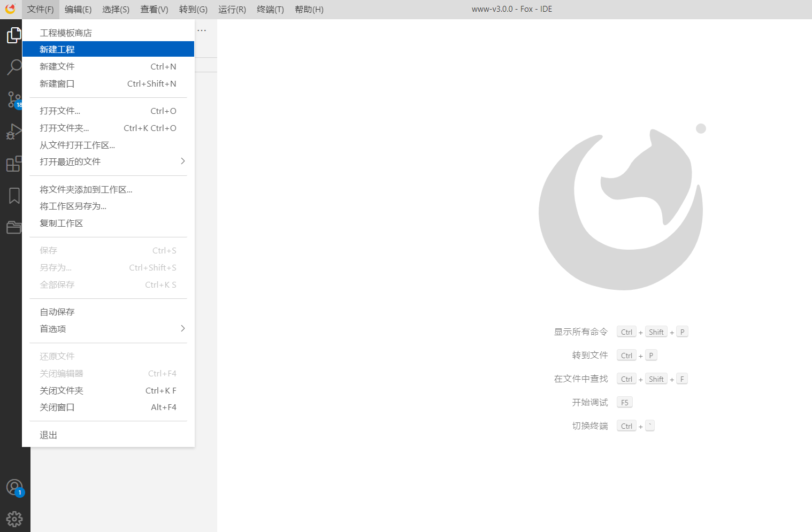Open the Search magnifier in activity bar

pyautogui.click(x=13, y=67)
